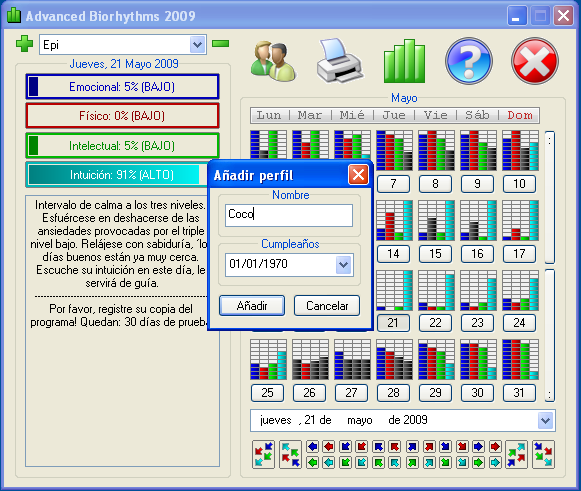Screen dimensions: 581x491
Task: Click the blue left arrow icon
Action: pos(313,447)
